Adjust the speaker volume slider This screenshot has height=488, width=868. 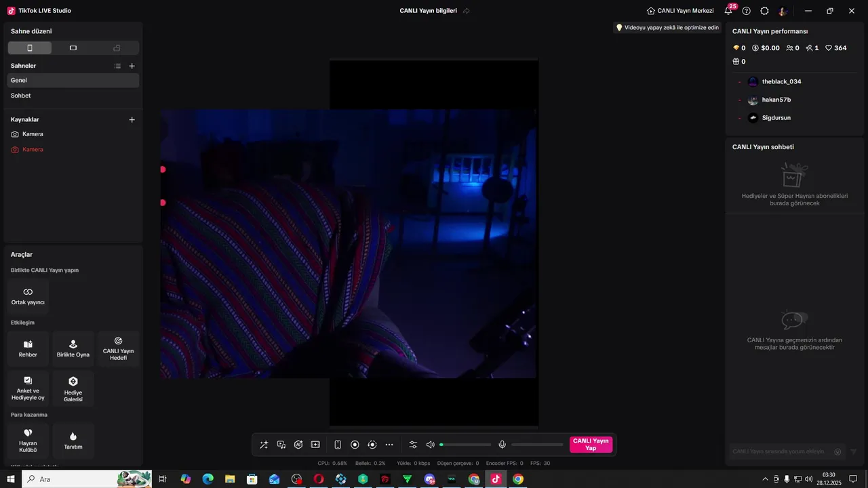[465, 445]
